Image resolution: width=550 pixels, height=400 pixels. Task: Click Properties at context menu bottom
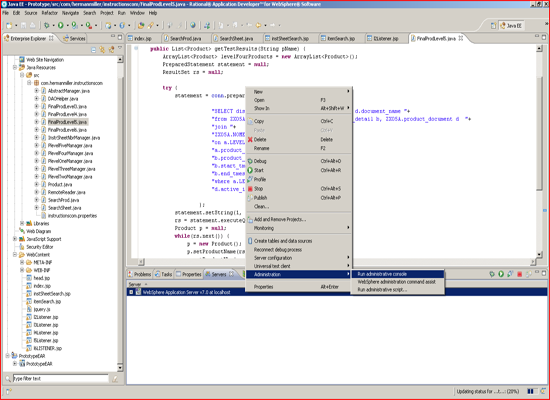299,287
